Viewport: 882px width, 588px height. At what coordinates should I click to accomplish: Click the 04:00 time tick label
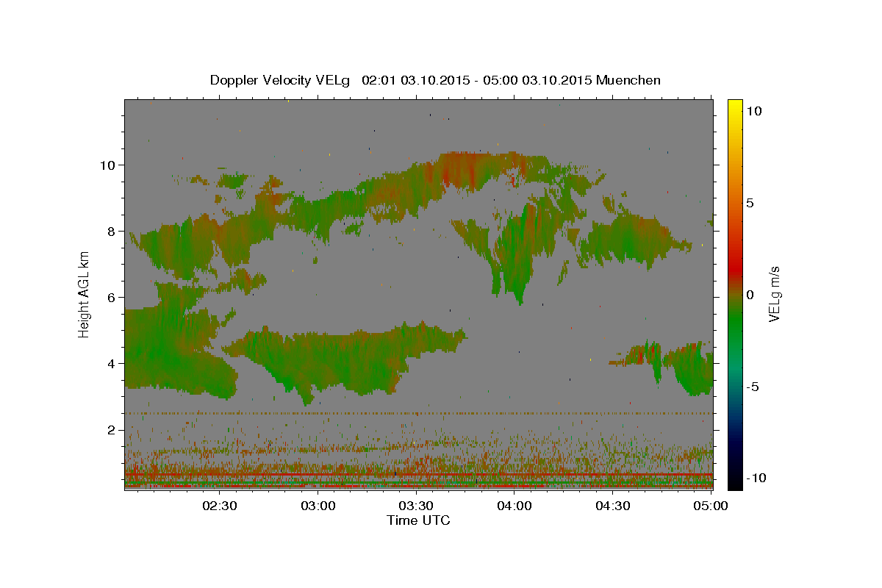click(x=514, y=506)
